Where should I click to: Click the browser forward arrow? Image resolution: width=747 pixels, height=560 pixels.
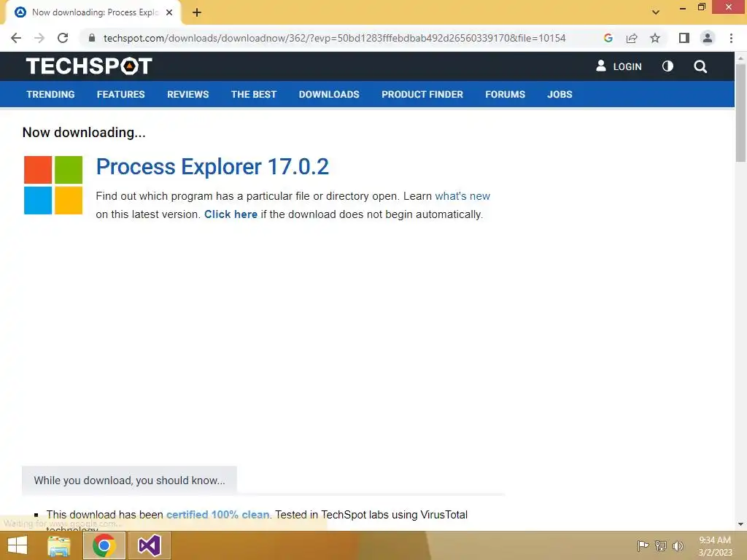point(39,38)
